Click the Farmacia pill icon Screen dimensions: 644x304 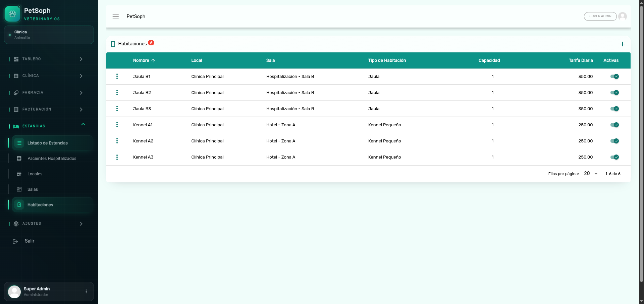(16, 93)
